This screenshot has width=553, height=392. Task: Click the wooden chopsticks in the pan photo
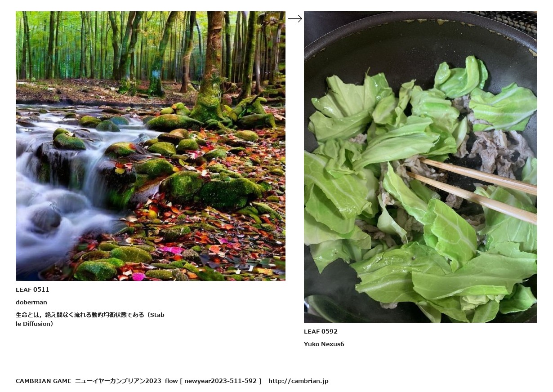tap(477, 188)
